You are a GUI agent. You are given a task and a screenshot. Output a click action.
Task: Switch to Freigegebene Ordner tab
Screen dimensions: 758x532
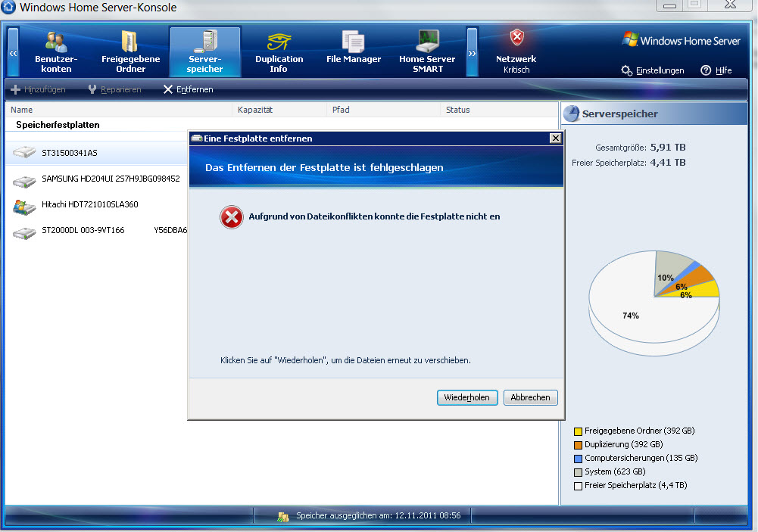tap(130, 51)
